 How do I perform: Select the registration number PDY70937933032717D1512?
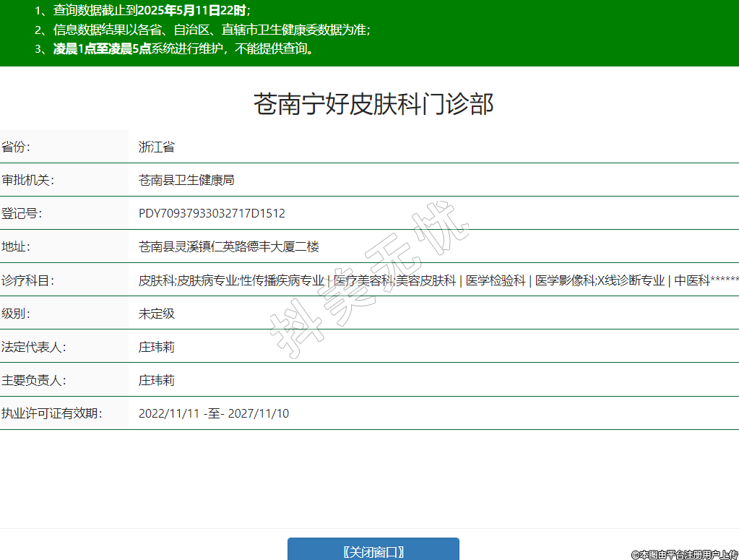point(212,214)
